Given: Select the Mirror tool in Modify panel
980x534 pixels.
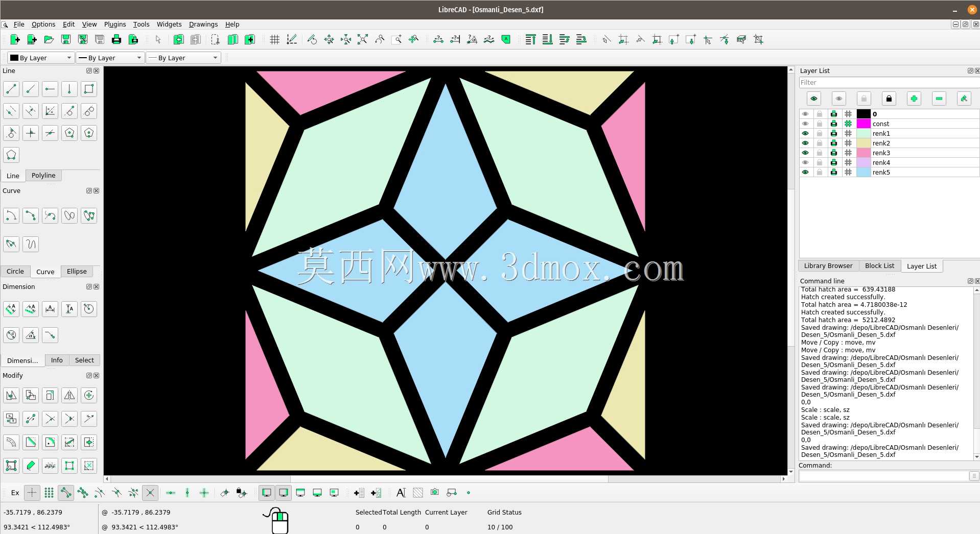Looking at the screenshot, I should coord(69,395).
